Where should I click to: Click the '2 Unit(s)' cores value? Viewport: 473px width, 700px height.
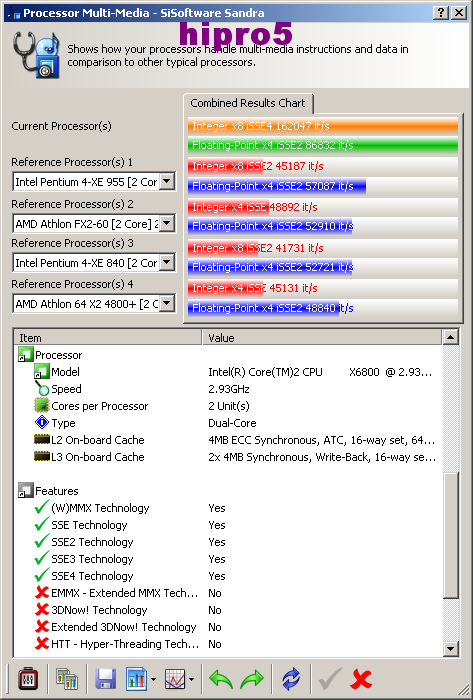[x=228, y=406]
